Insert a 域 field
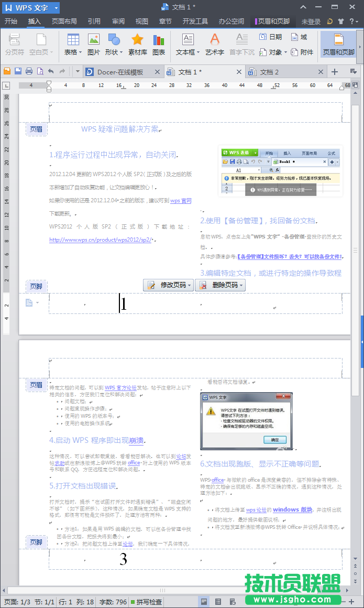This screenshot has width=364, height=608. 299,37
